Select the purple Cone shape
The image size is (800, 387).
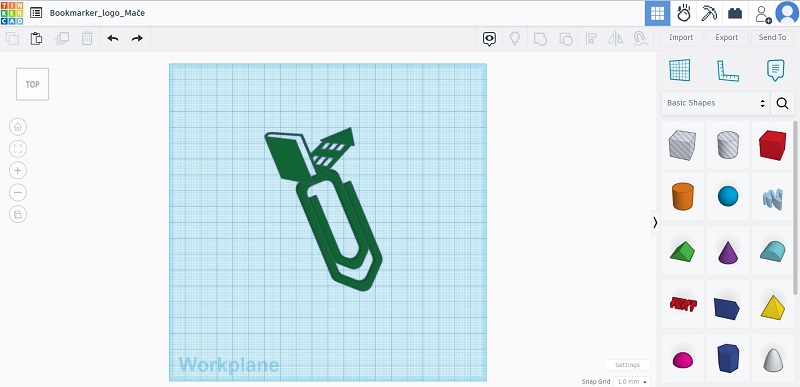[x=728, y=252]
